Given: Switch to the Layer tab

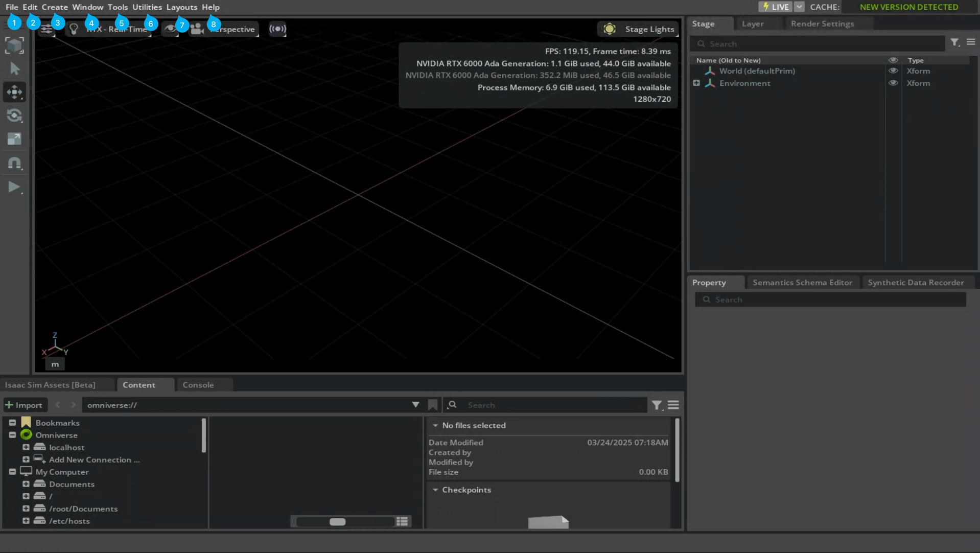Looking at the screenshot, I should 753,24.
